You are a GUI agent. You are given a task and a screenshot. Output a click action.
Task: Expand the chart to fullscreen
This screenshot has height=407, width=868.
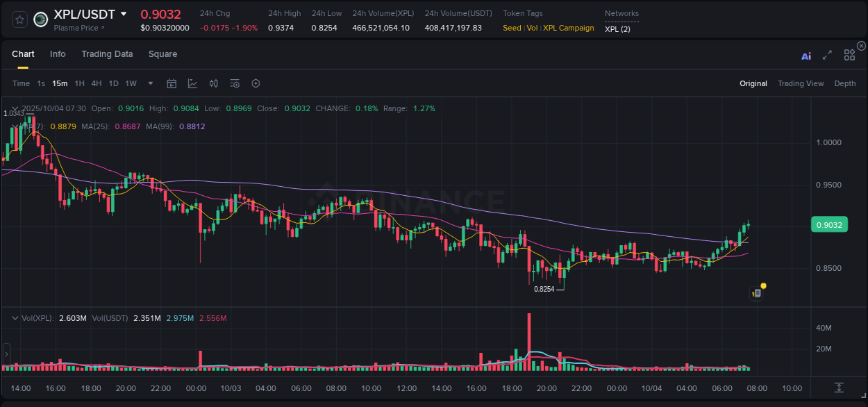pyautogui.click(x=827, y=56)
